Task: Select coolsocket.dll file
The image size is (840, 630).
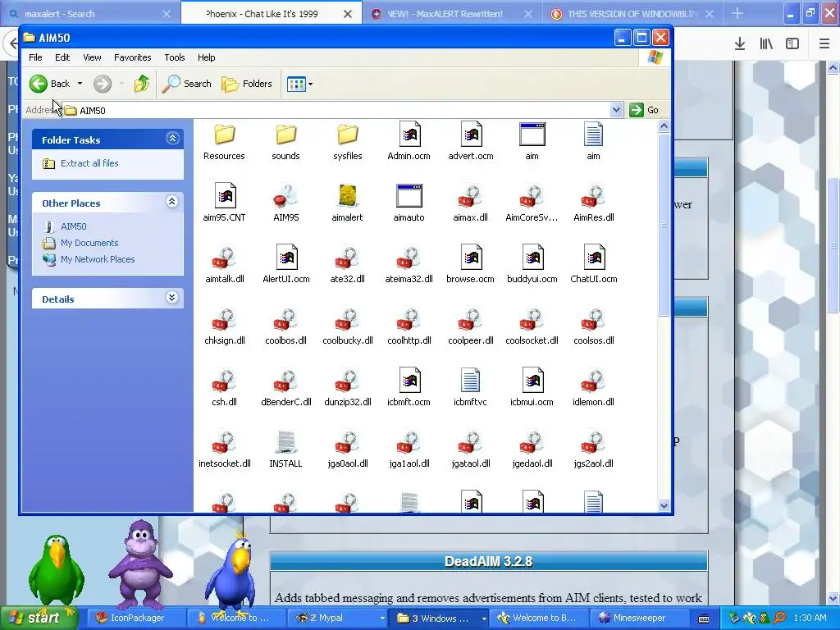Action: coord(532,326)
